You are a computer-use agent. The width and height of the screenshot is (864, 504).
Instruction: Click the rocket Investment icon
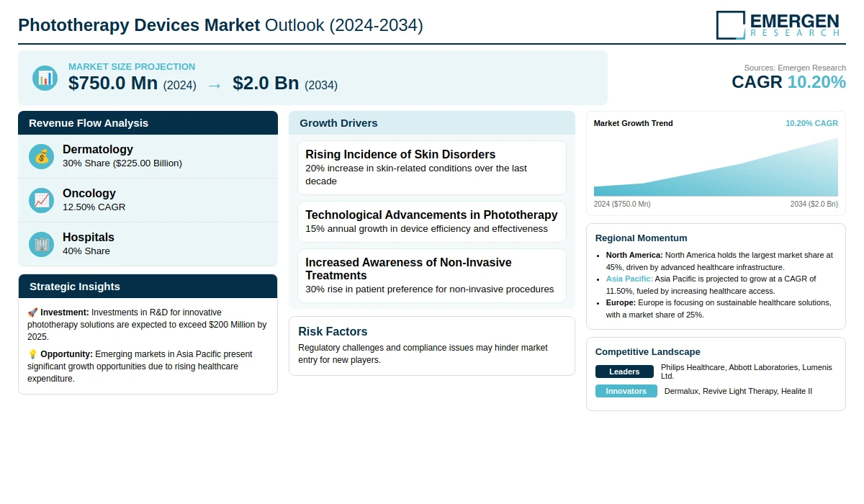[x=32, y=312]
